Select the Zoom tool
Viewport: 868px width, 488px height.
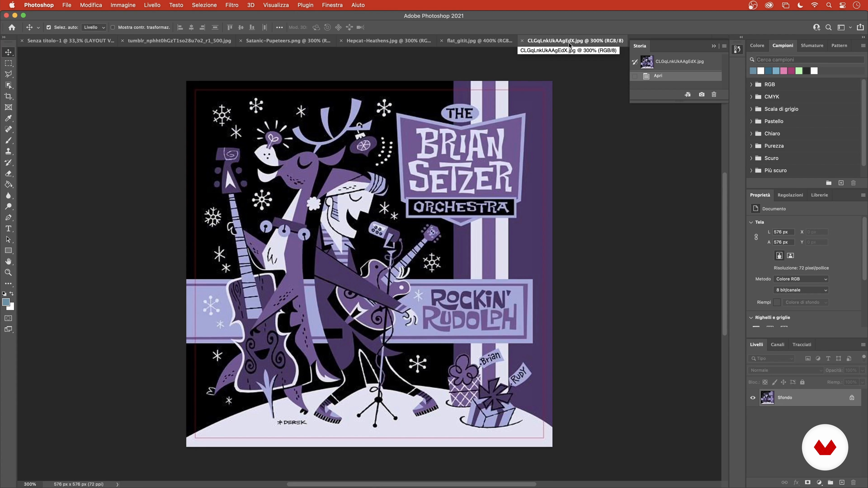point(8,272)
